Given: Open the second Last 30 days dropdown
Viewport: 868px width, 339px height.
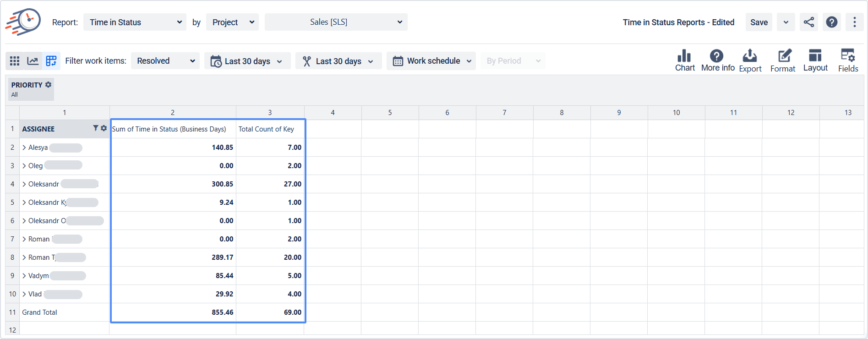Looking at the screenshot, I should pyautogui.click(x=338, y=61).
